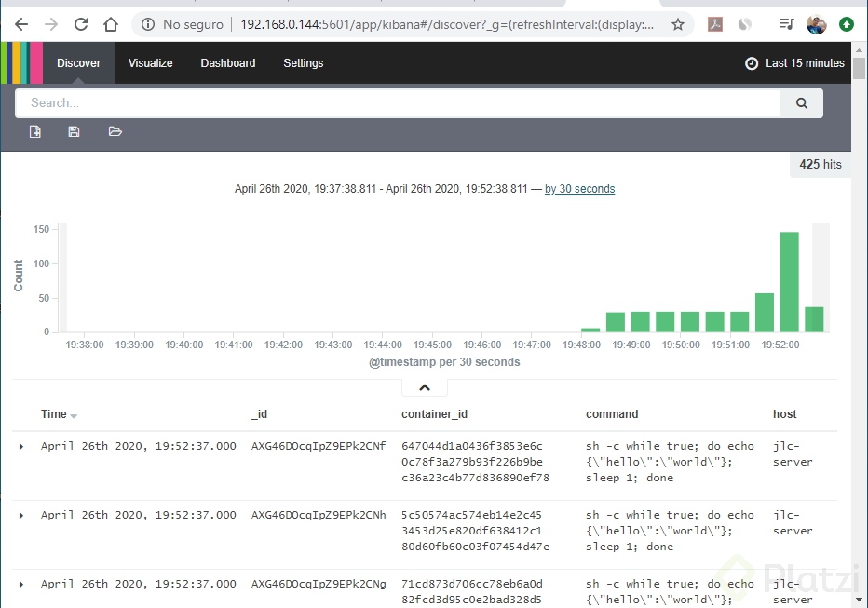Click inside the Search input field
Screen dimensions: 868x608
400,102
